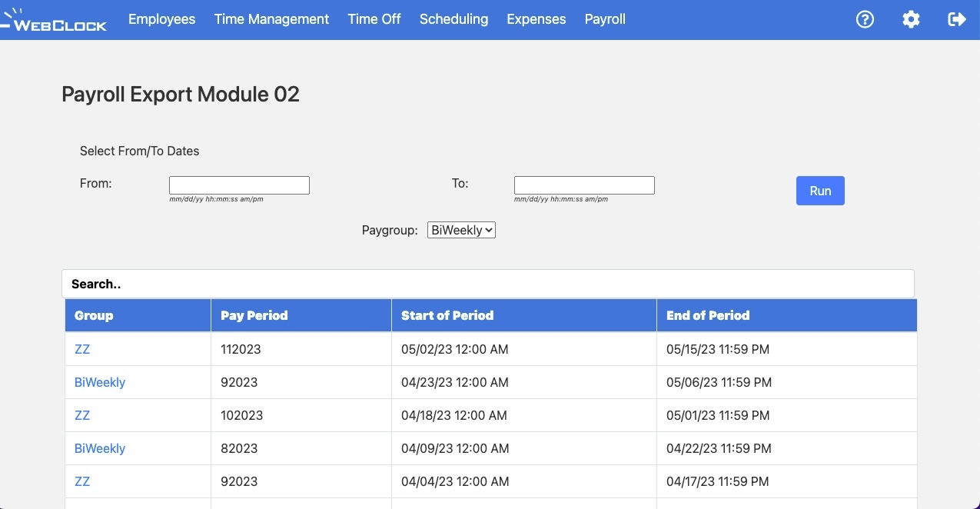
Task: Click inside the To date field
Action: point(583,185)
